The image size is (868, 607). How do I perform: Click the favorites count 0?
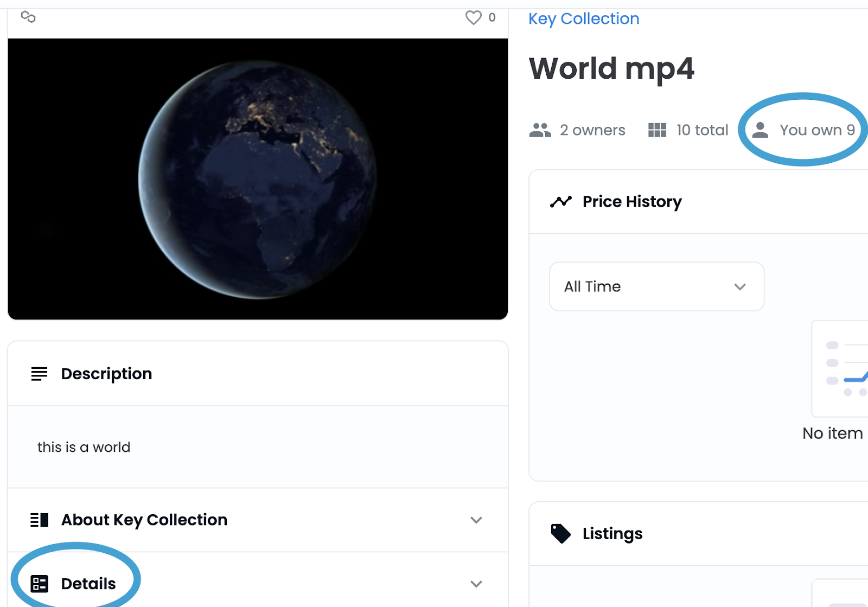[x=492, y=18]
